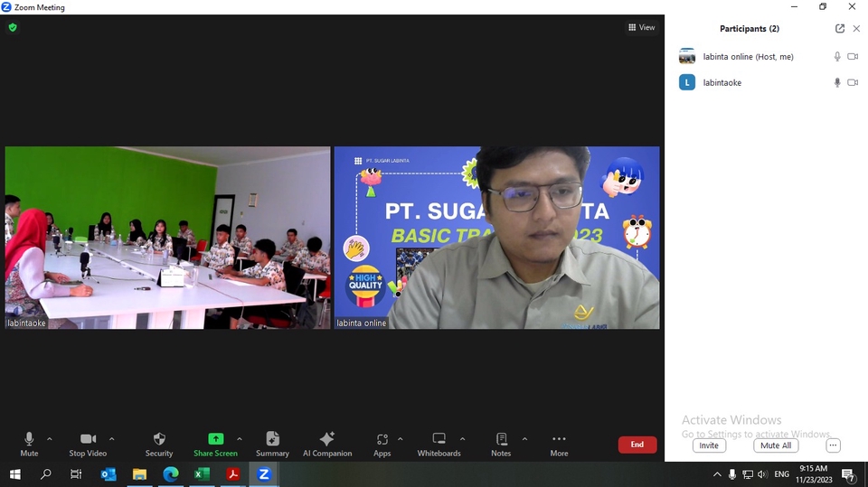
Task: Open Excel from the taskbar
Action: click(x=202, y=474)
